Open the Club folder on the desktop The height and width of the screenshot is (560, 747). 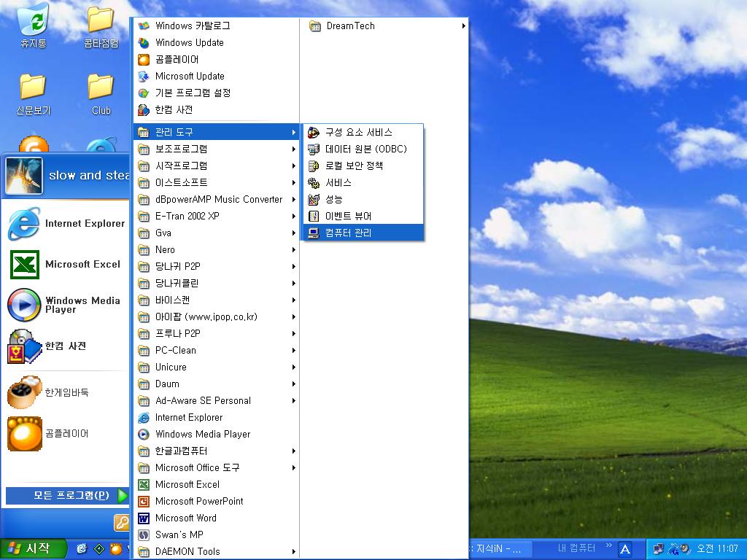(101, 94)
